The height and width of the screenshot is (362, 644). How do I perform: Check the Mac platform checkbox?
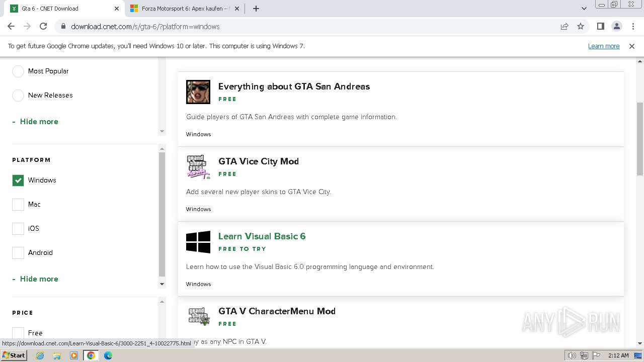[18, 205]
